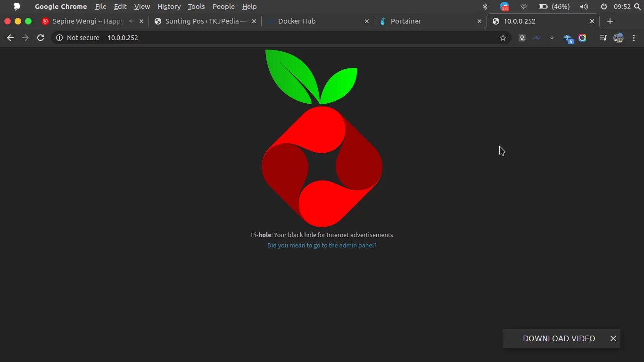Open the People menu
This screenshot has height=362, width=644.
tap(223, 7)
